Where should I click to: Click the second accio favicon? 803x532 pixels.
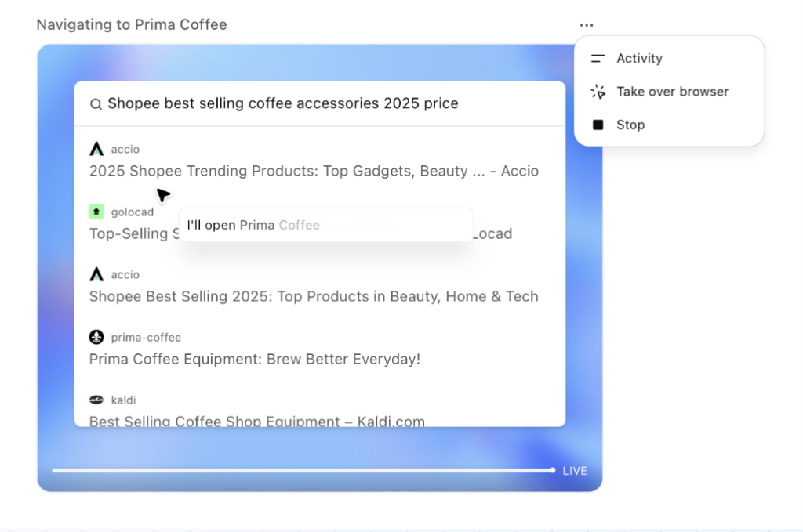click(96, 274)
